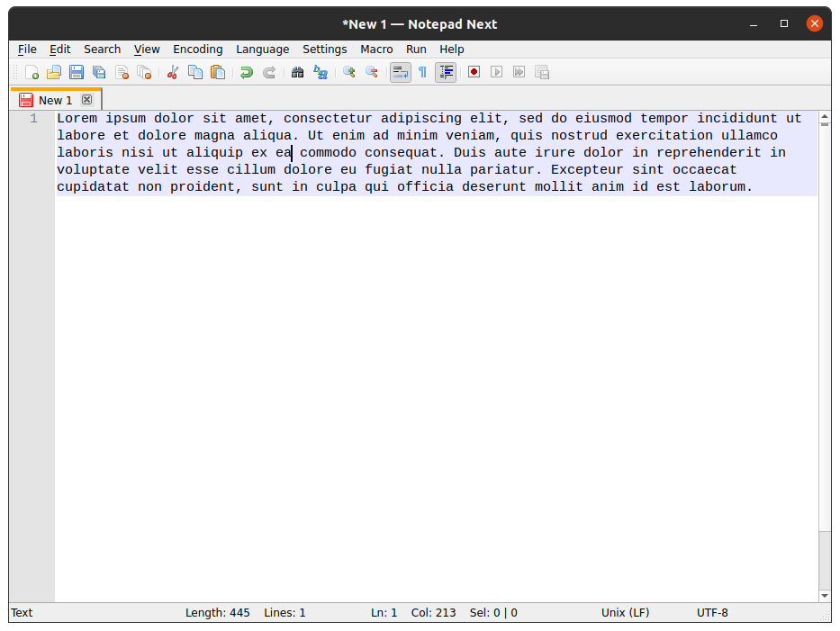Image resolution: width=840 pixels, height=631 pixels.
Task: Click the vertical scrollbar's down arrow
Action: pyautogui.click(x=825, y=595)
